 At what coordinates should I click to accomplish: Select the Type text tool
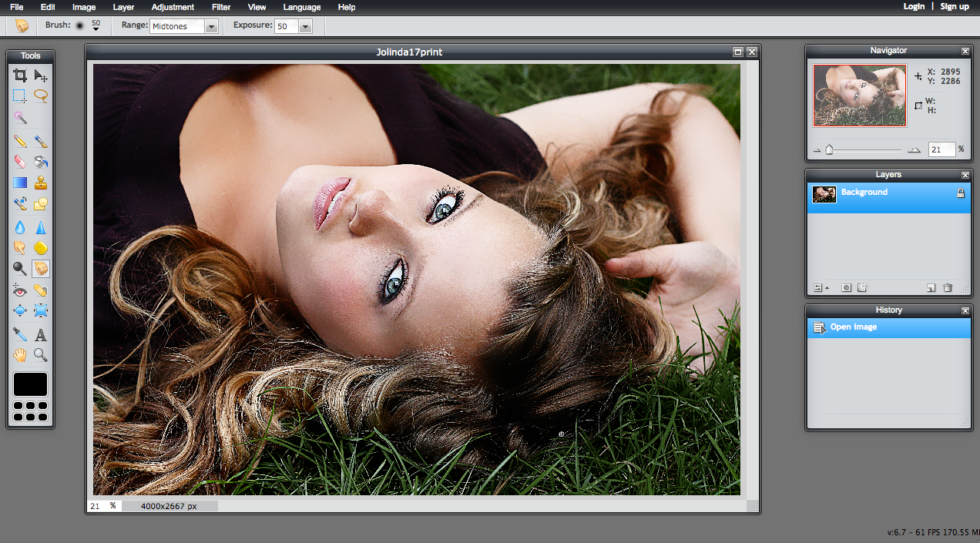pyautogui.click(x=41, y=335)
